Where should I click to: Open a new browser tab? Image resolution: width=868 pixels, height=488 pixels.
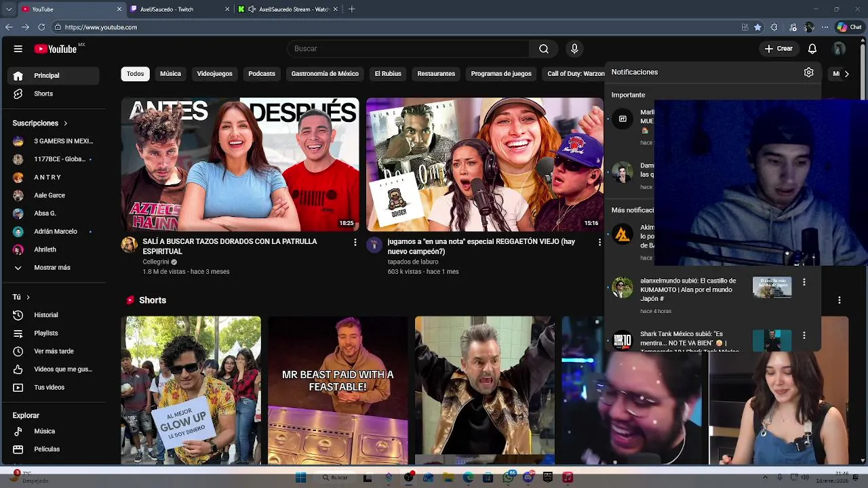click(x=351, y=9)
